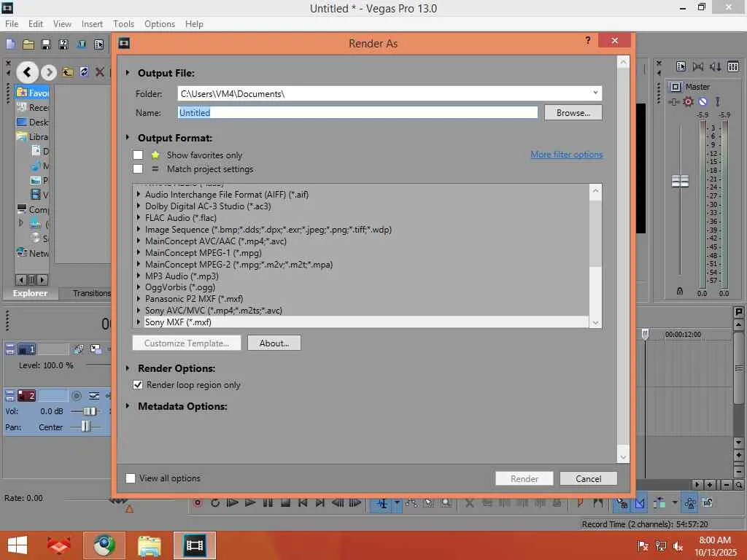Navigate forward in the Explorer panel
Screen dimensions: 747x560
coord(49,72)
